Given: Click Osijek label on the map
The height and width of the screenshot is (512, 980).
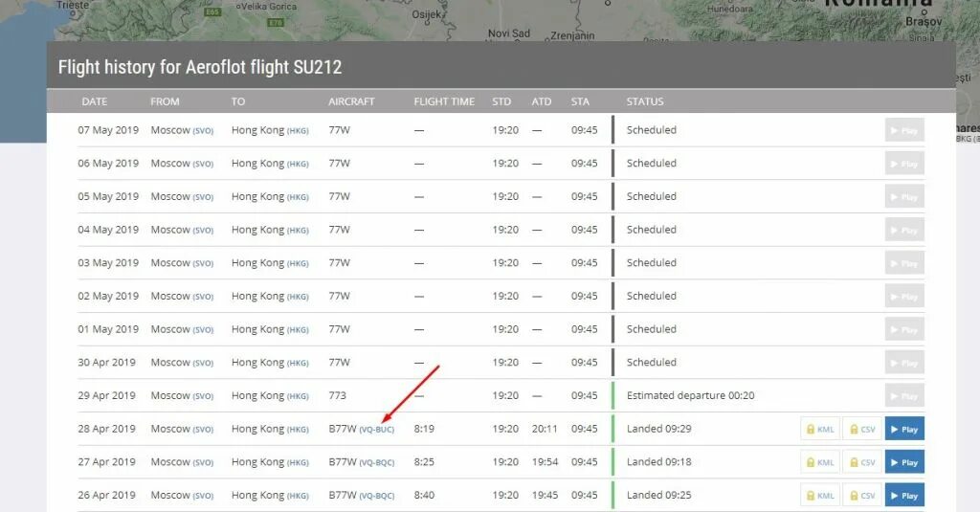Looking at the screenshot, I should tap(427, 13).
